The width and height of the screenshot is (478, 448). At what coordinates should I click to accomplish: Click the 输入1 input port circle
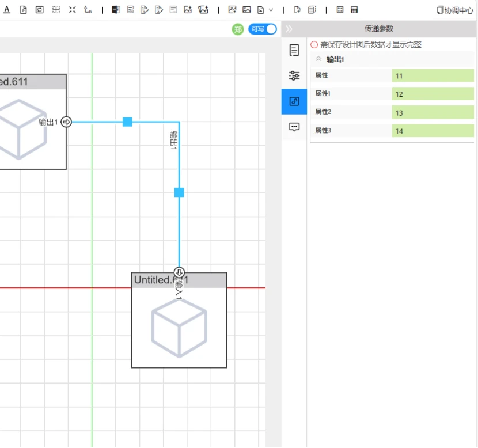point(179,272)
